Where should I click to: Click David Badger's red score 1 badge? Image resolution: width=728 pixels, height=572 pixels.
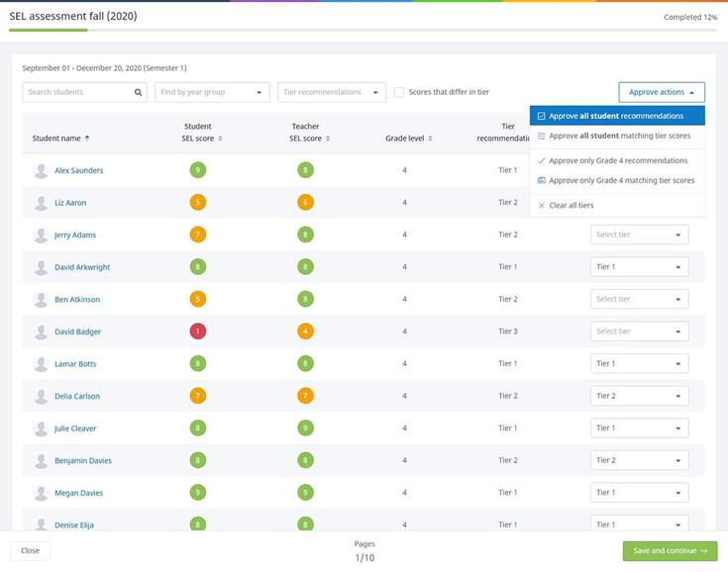tap(198, 332)
